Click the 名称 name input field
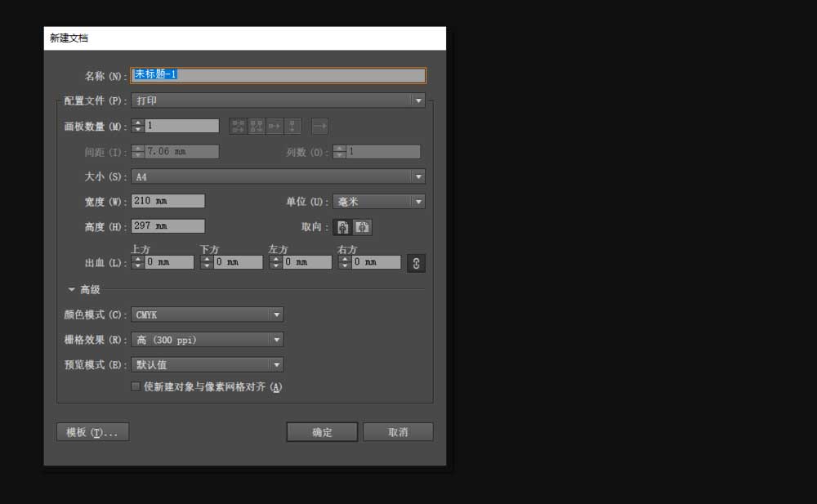The image size is (817, 504). point(278,75)
